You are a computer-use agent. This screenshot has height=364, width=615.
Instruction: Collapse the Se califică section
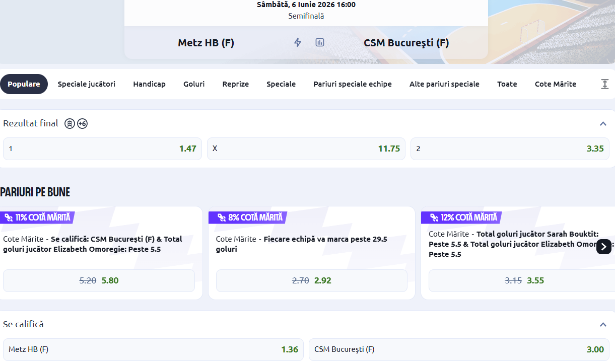(x=603, y=325)
